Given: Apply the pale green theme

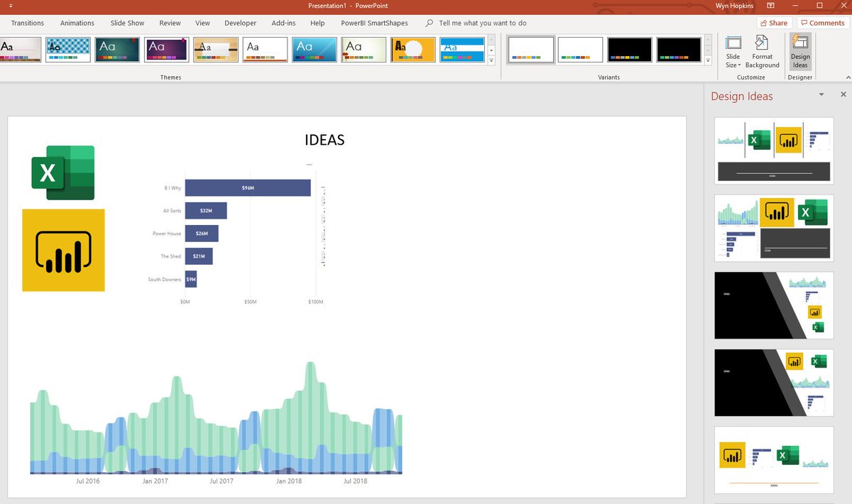Looking at the screenshot, I should point(364,50).
